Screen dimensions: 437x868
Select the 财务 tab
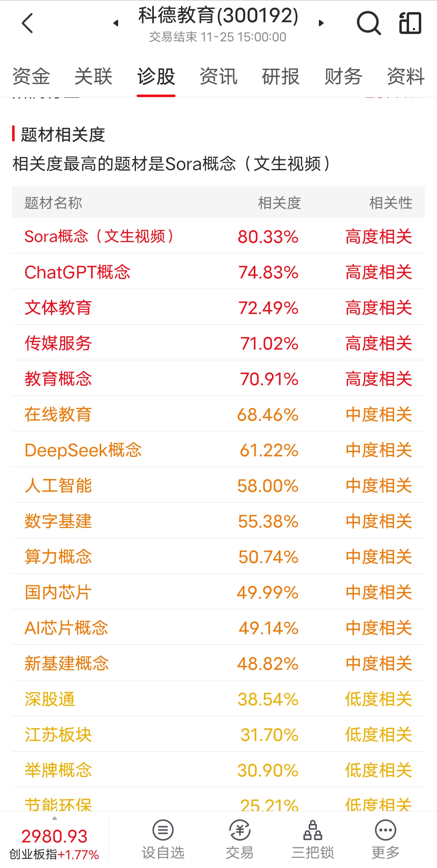(343, 77)
